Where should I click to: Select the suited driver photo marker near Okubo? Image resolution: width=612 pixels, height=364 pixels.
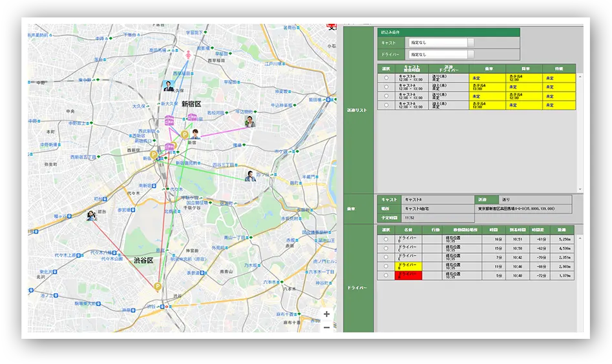(168, 86)
